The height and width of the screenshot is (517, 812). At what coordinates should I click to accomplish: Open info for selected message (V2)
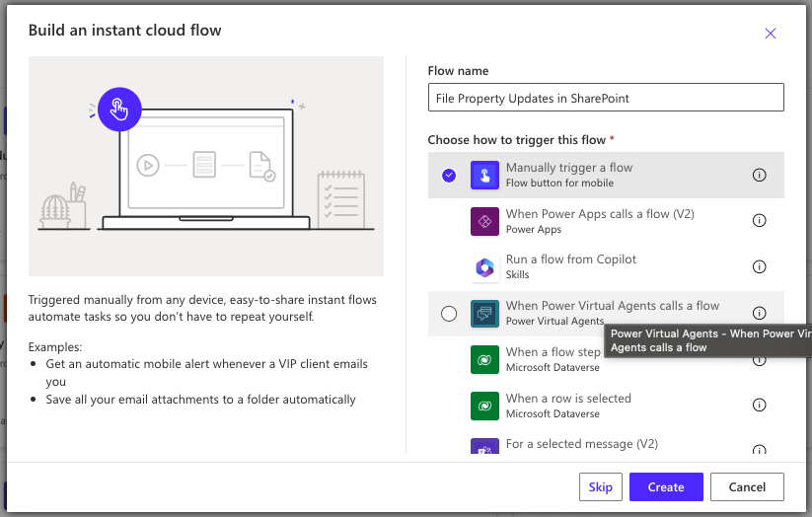[x=759, y=449]
